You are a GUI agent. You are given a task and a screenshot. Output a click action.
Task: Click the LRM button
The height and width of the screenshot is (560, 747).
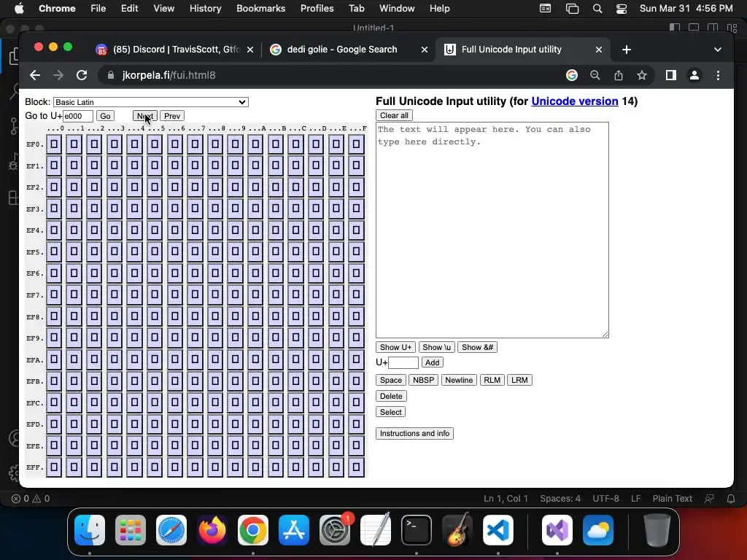click(x=519, y=380)
